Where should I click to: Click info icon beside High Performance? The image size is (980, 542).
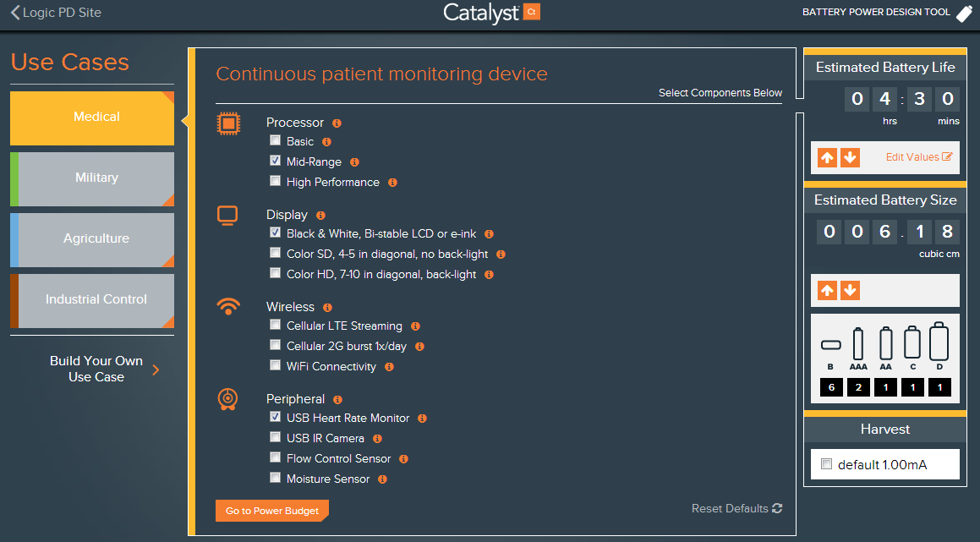click(392, 183)
